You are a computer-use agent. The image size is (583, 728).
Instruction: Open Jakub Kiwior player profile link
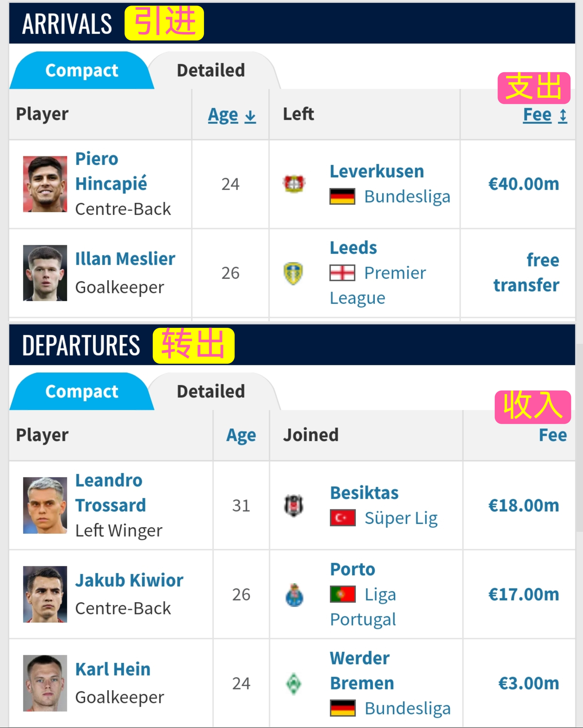(129, 580)
